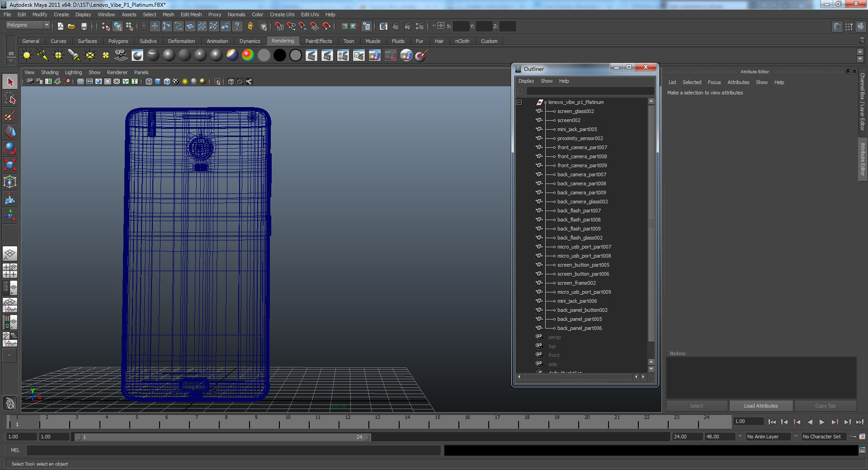Viewport: 868px width, 470px height.
Task: Create an ambient light from shelf
Action: point(27,55)
